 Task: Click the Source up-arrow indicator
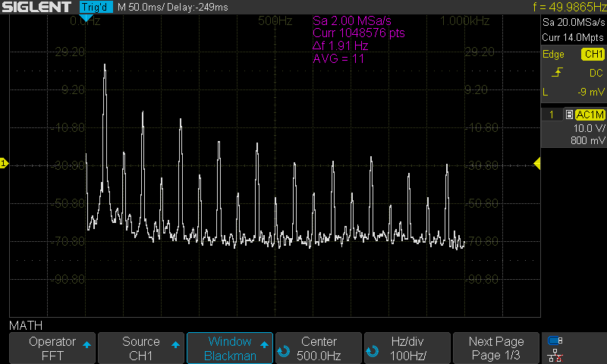click(175, 344)
